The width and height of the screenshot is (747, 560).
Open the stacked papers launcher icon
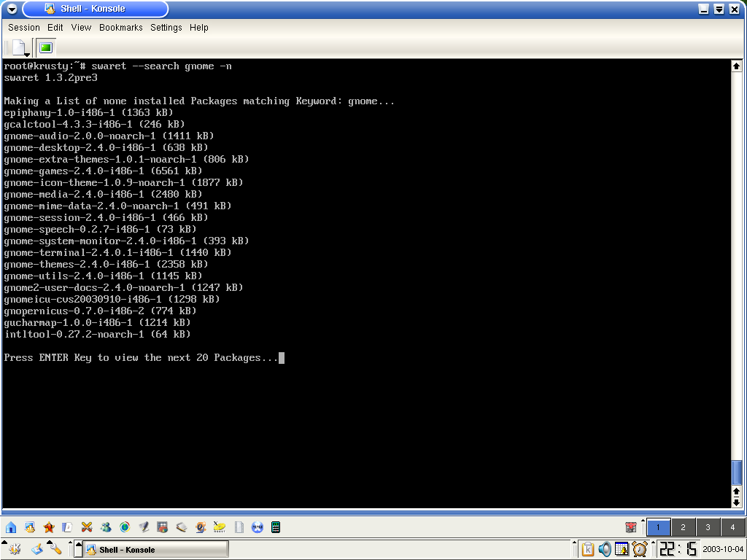click(x=182, y=527)
